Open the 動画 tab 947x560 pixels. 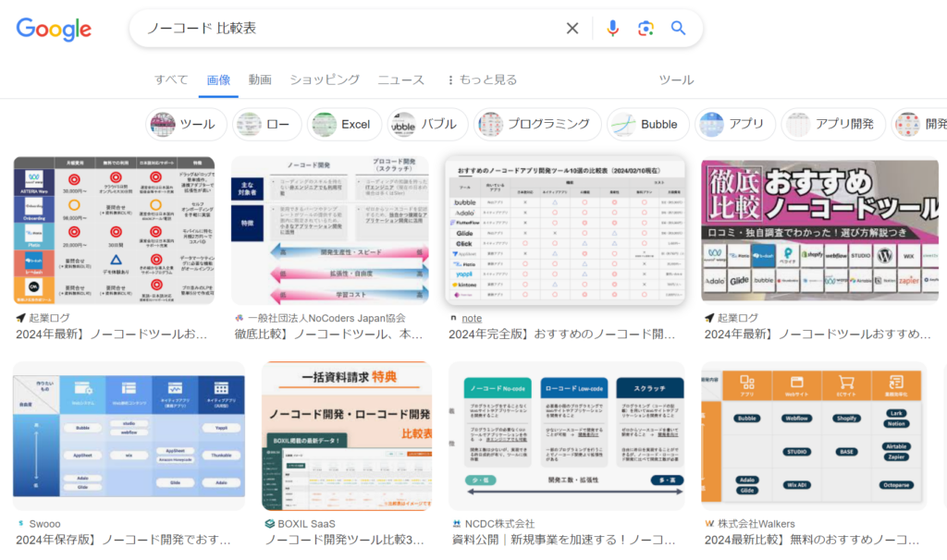point(260,79)
